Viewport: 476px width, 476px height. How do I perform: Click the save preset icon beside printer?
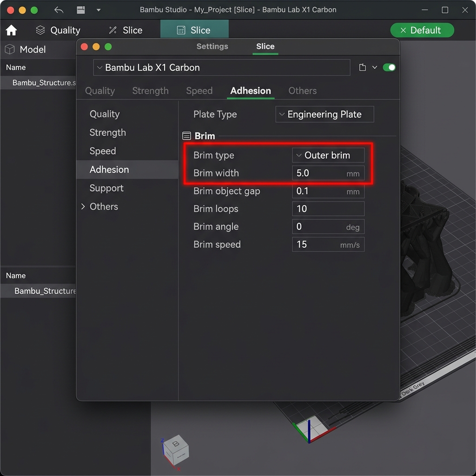click(362, 67)
